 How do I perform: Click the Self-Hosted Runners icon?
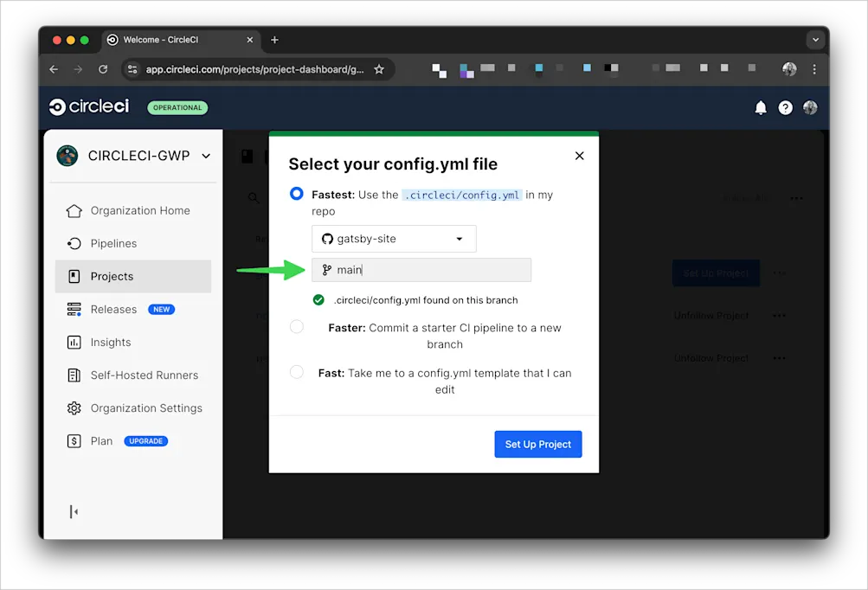(74, 375)
